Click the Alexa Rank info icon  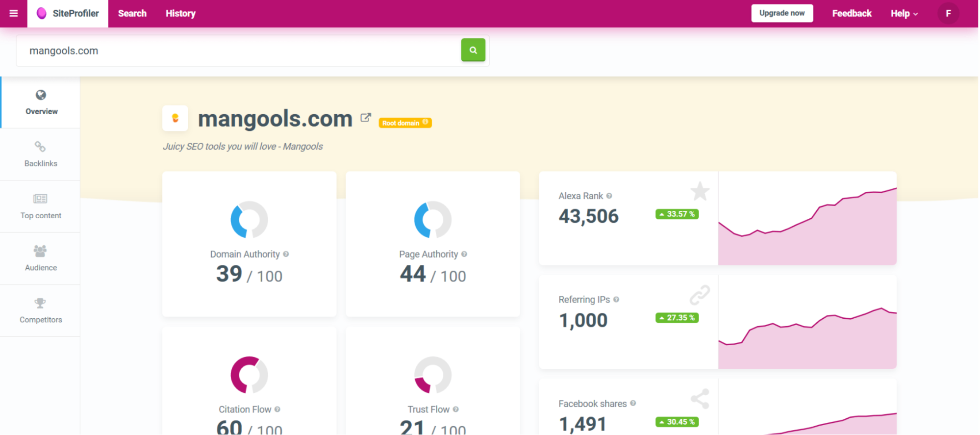(x=609, y=196)
